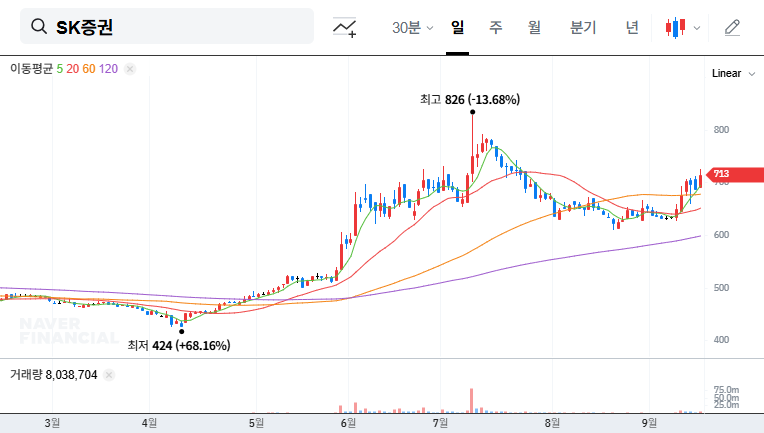Click the 800 price axis label

point(721,130)
